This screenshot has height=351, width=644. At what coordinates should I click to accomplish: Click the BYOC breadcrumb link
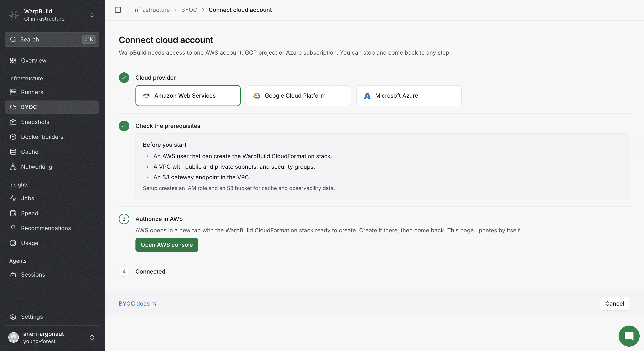189,10
